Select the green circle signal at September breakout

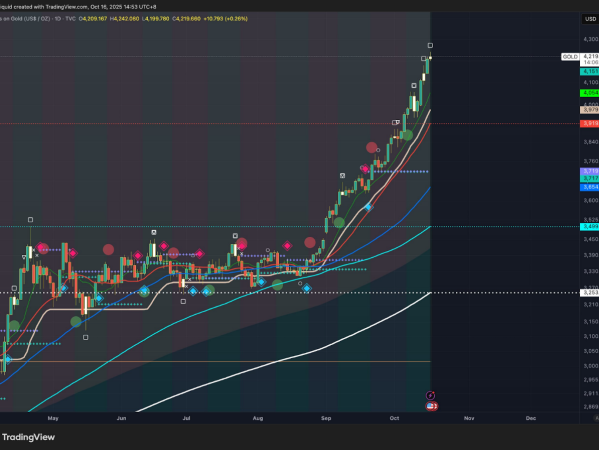click(x=339, y=222)
